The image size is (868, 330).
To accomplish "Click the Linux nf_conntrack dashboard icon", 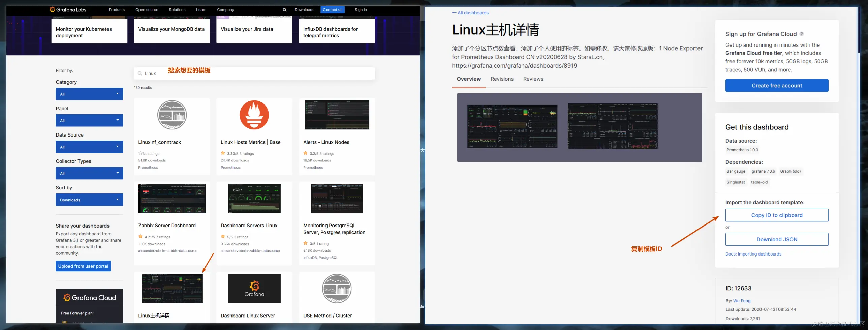I will 172,115.
